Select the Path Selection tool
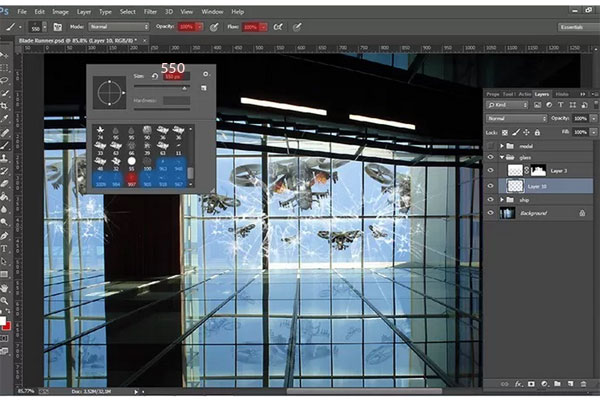Image resolution: width=600 pixels, height=403 pixels. pos(5,261)
